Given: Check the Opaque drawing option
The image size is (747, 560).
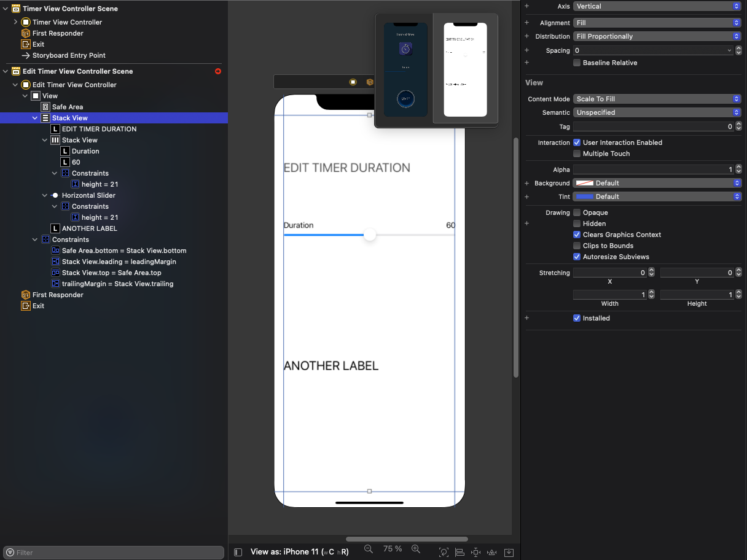Looking at the screenshot, I should pos(577,212).
